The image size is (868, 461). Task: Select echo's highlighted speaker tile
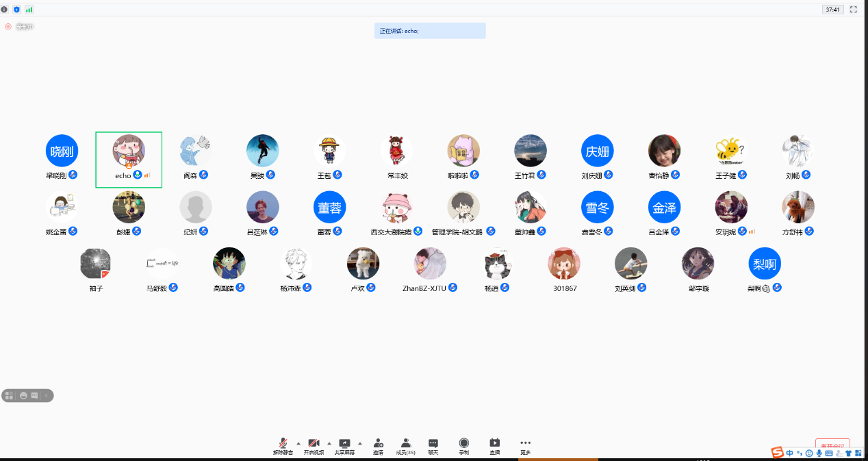pos(129,159)
